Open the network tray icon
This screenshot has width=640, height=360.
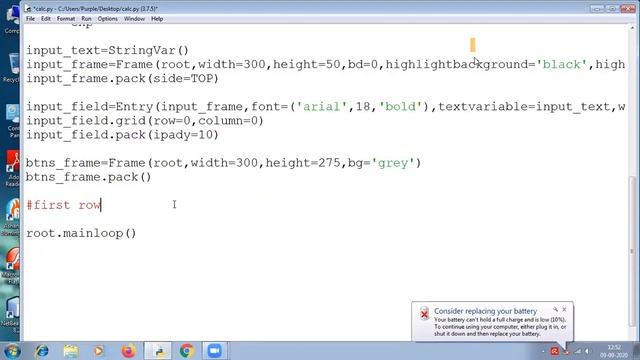click(x=577, y=351)
